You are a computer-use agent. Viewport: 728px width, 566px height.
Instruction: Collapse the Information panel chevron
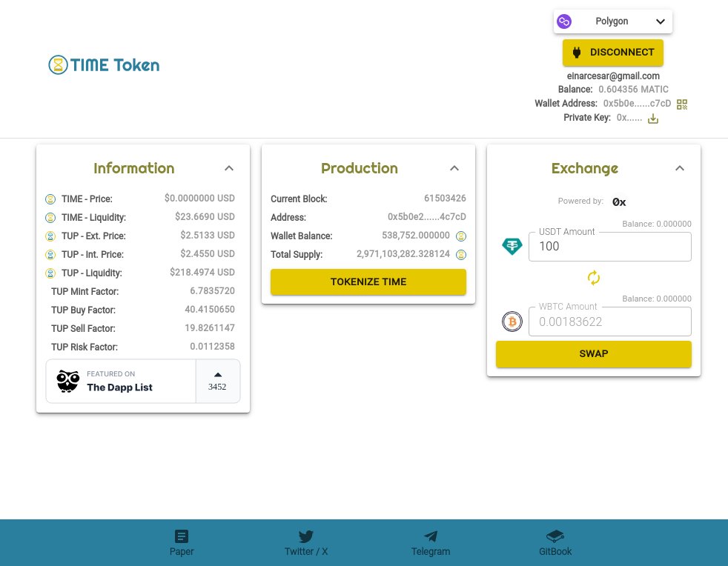pos(229,168)
